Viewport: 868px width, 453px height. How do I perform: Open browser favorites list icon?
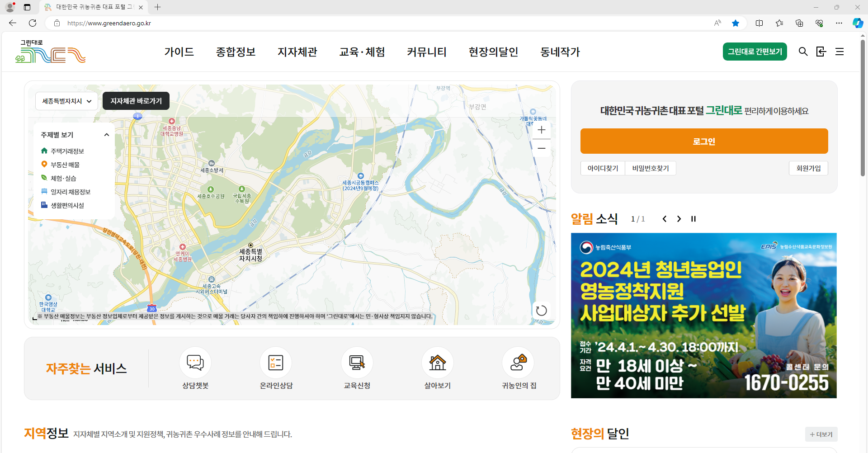(x=779, y=23)
